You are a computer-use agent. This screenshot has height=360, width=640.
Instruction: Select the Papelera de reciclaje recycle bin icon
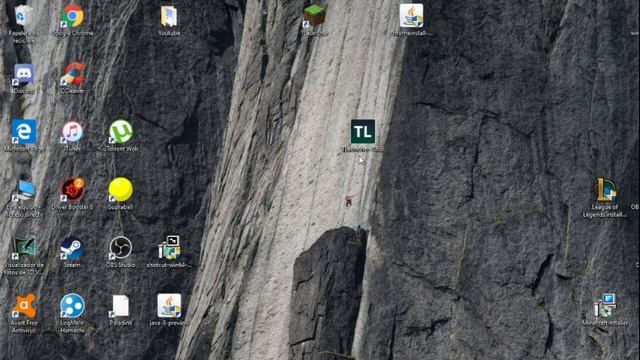[24, 16]
